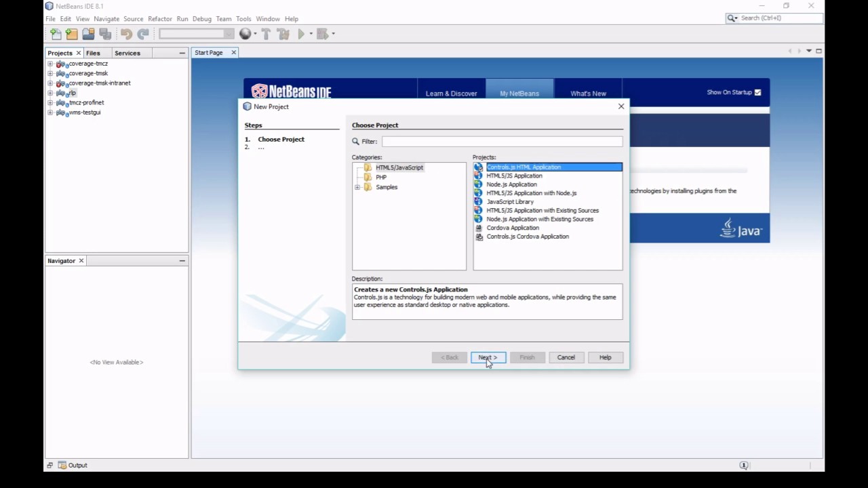868x488 pixels.
Task: Open the Team menu
Action: point(224,19)
